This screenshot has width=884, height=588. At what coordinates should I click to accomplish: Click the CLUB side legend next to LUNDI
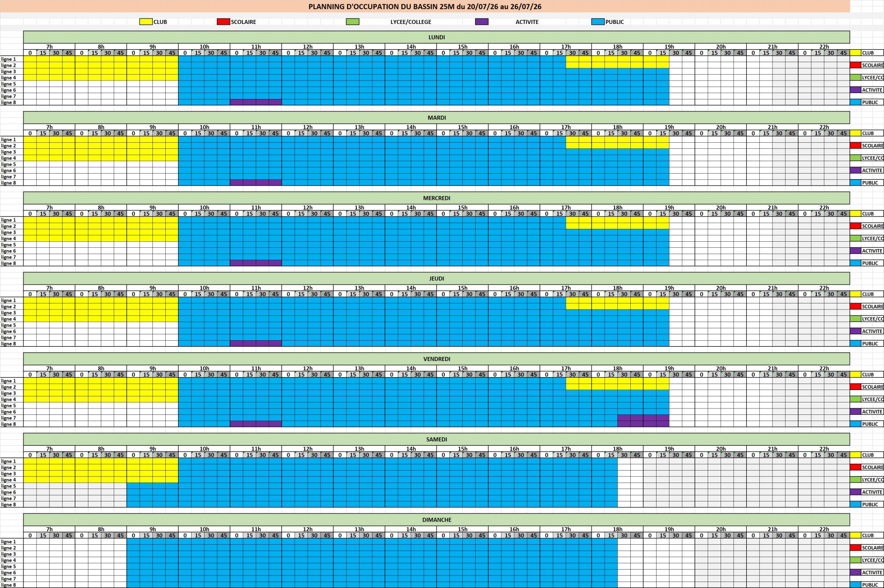[867, 53]
